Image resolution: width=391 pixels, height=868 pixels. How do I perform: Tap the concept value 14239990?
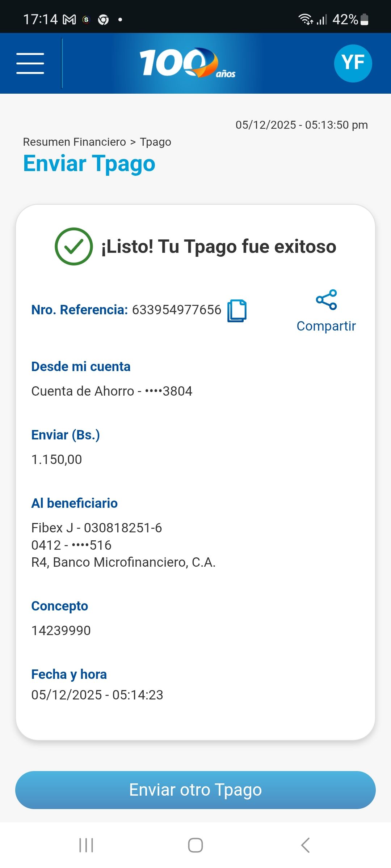[61, 630]
